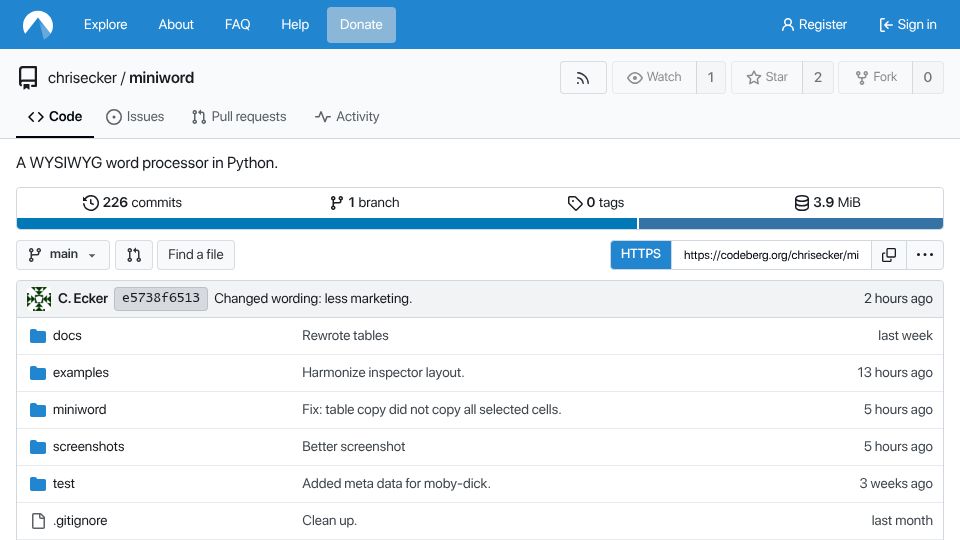Click the Sign in link
The image size is (960, 540).
point(908,24)
